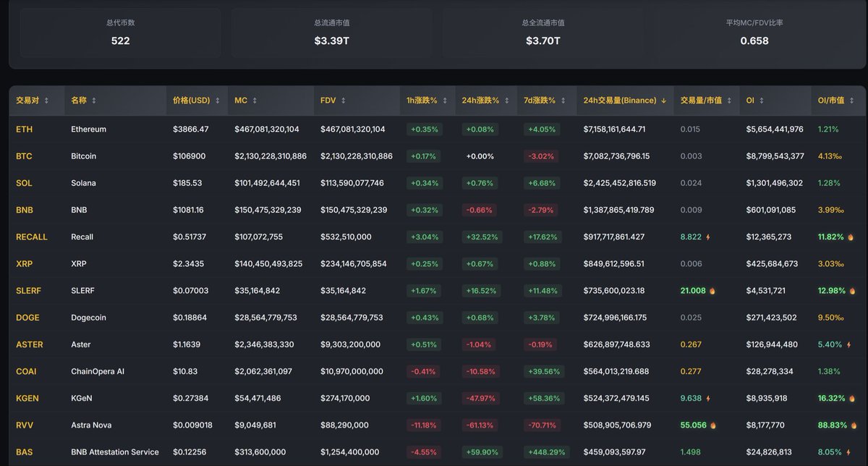
Task: Click the descending arrow on 24h交易量(Binance)
Action: (x=663, y=101)
